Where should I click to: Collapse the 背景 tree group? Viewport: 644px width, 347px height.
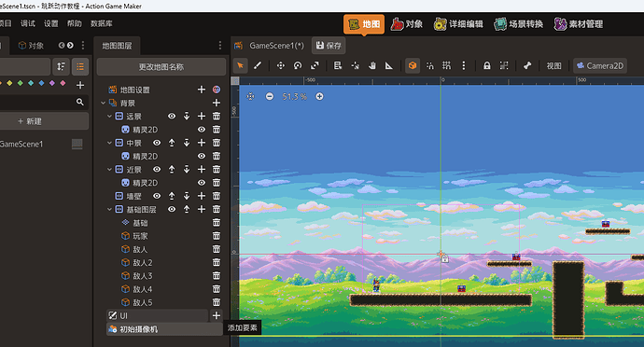(x=103, y=103)
